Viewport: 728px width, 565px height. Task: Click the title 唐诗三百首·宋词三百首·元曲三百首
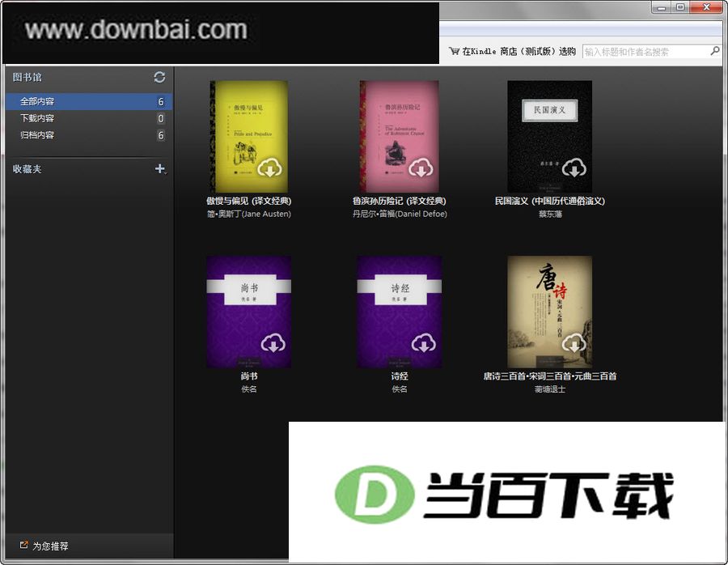coord(550,376)
